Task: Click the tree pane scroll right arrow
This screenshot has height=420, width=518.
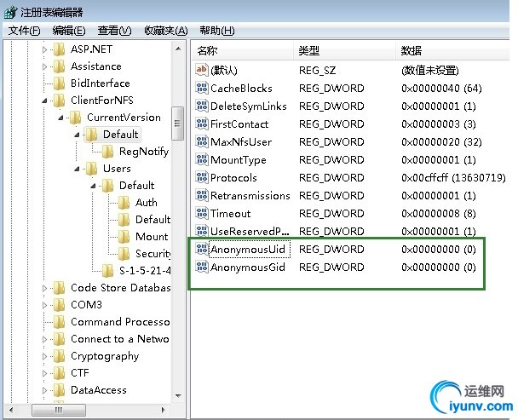Action: (x=164, y=410)
